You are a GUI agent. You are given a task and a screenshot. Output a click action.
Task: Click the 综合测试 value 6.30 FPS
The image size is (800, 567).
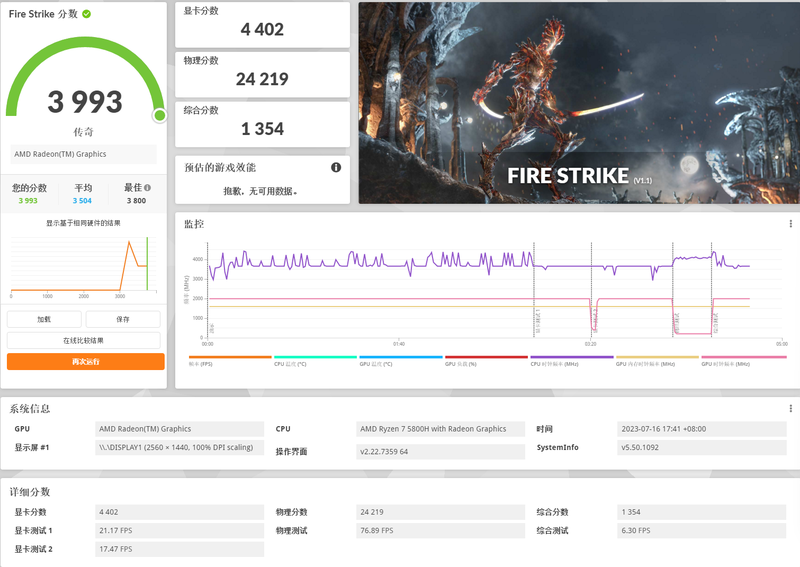702,531
